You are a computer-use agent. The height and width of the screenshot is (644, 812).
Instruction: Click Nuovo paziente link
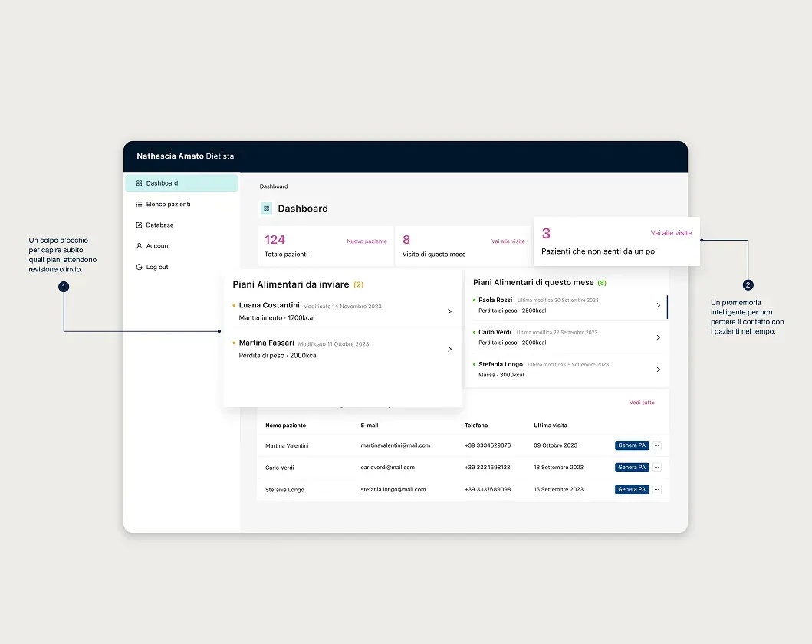click(x=367, y=242)
